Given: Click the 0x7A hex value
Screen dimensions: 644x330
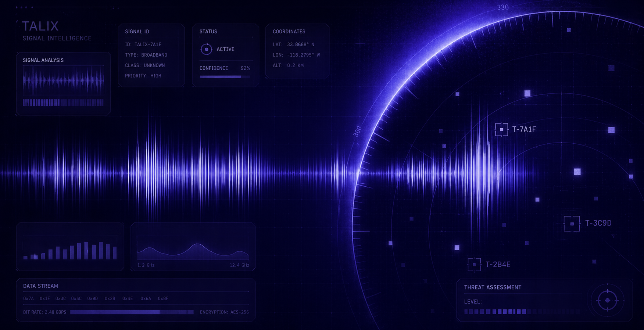Looking at the screenshot, I should pos(28,298).
